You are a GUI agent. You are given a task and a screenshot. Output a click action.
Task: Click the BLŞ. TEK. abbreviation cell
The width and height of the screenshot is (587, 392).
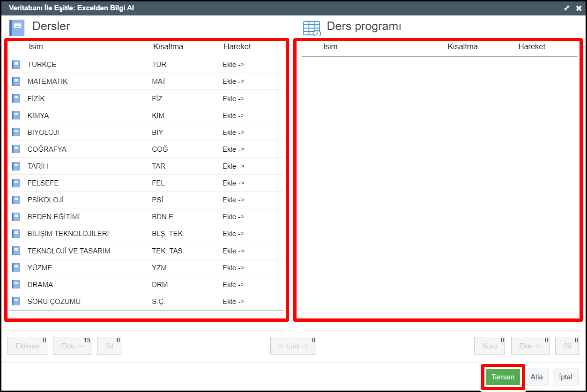coord(168,233)
